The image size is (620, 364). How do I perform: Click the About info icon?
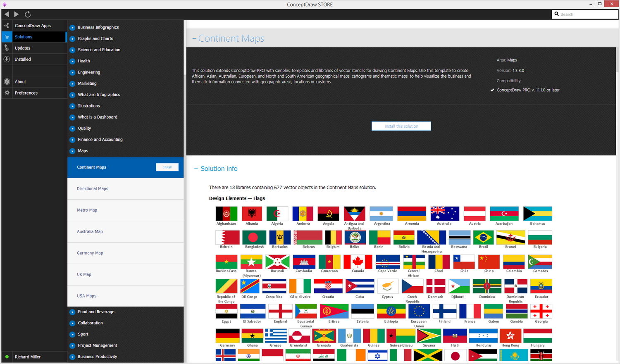click(7, 82)
